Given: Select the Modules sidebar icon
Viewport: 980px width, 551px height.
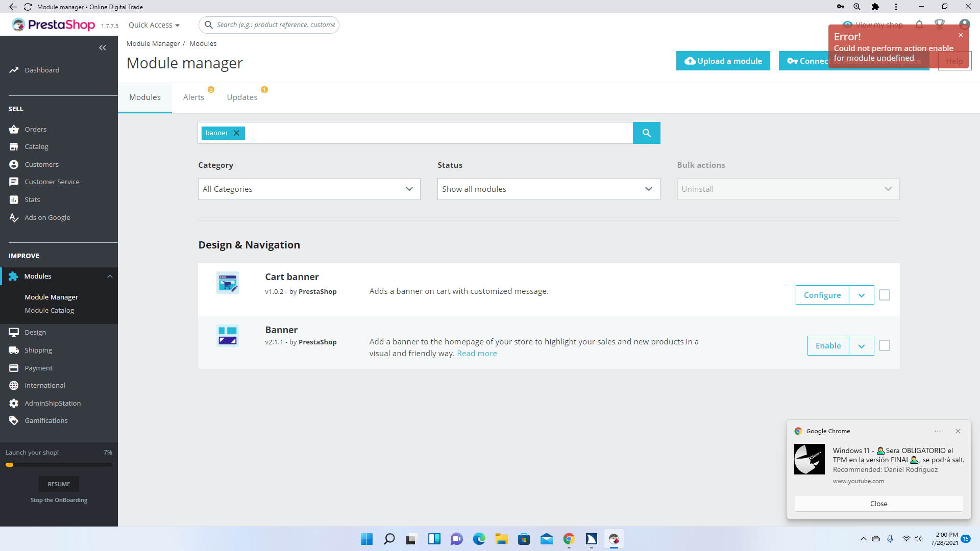Looking at the screenshot, I should pyautogui.click(x=13, y=276).
